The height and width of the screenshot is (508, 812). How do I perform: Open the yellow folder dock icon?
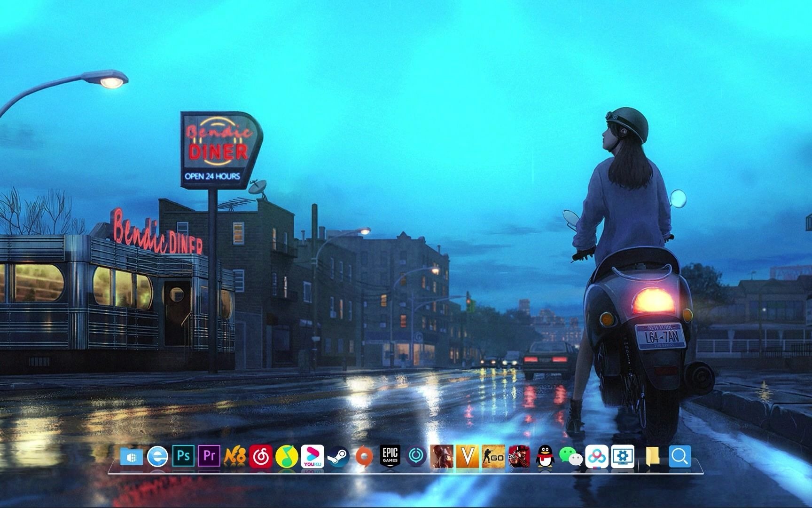pyautogui.click(x=652, y=456)
